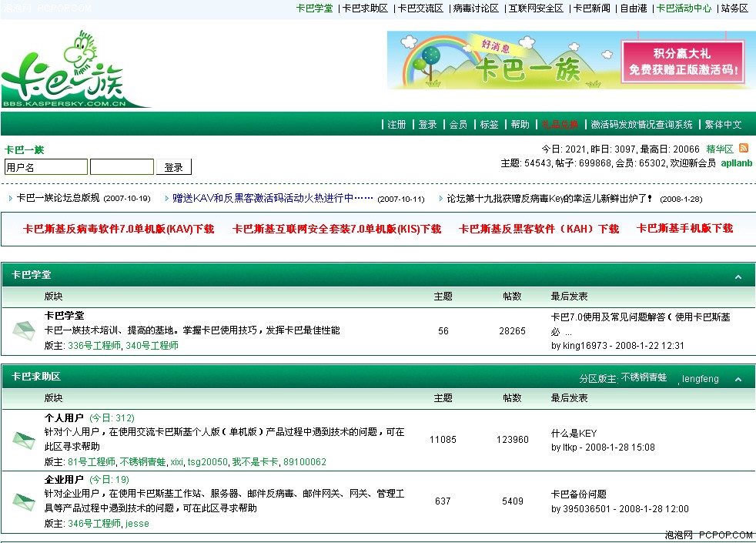The height and width of the screenshot is (543, 756).
Task: Switch to 繁体中文
Action: point(723,125)
